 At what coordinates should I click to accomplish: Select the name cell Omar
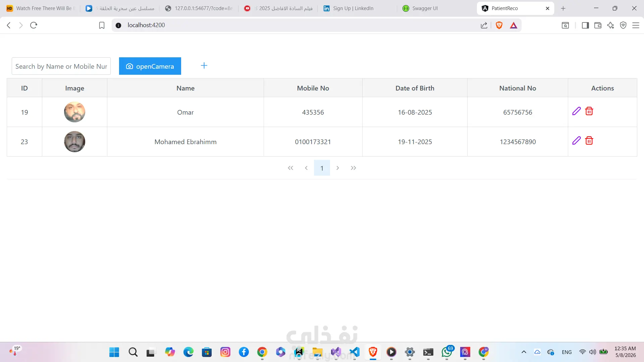185,112
